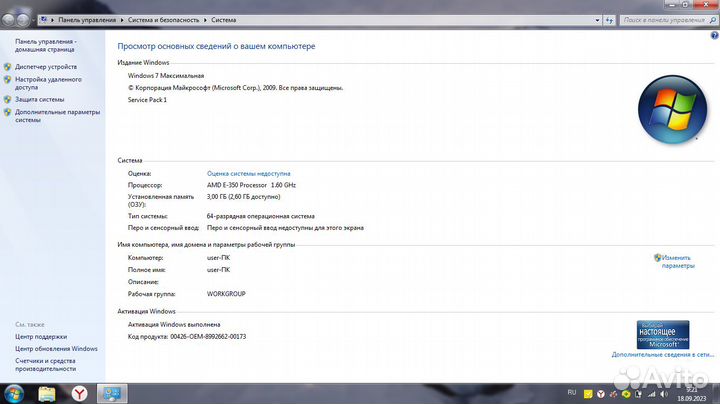Open Центр поддержки link
Image resolution: width=720 pixels, height=404 pixels.
click(41, 337)
